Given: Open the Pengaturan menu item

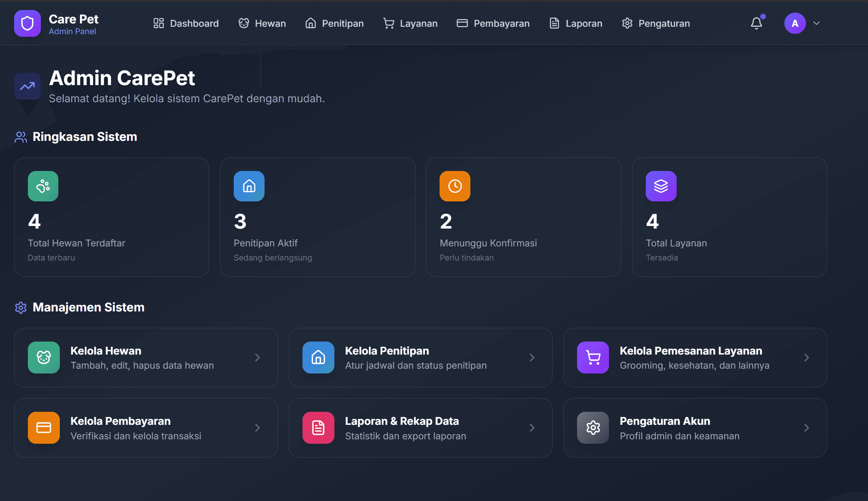Looking at the screenshot, I should click(656, 23).
